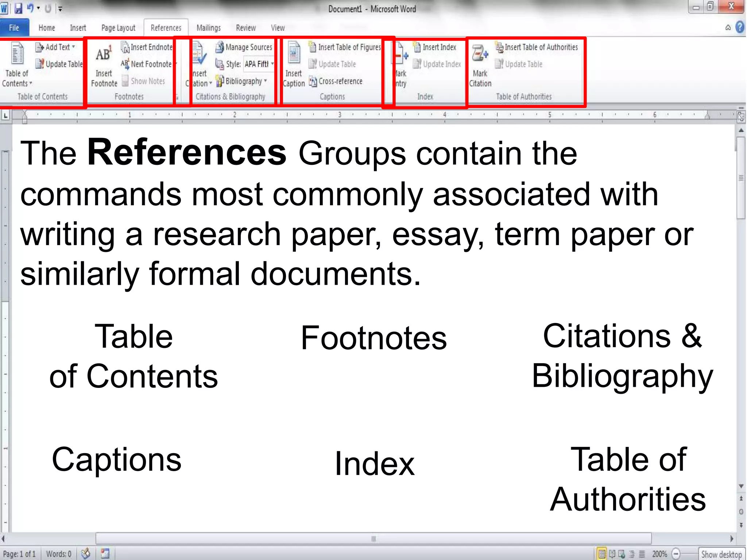Screen dimensions: 747x560
Task: Click the scroll right arrow
Action: [732, 539]
